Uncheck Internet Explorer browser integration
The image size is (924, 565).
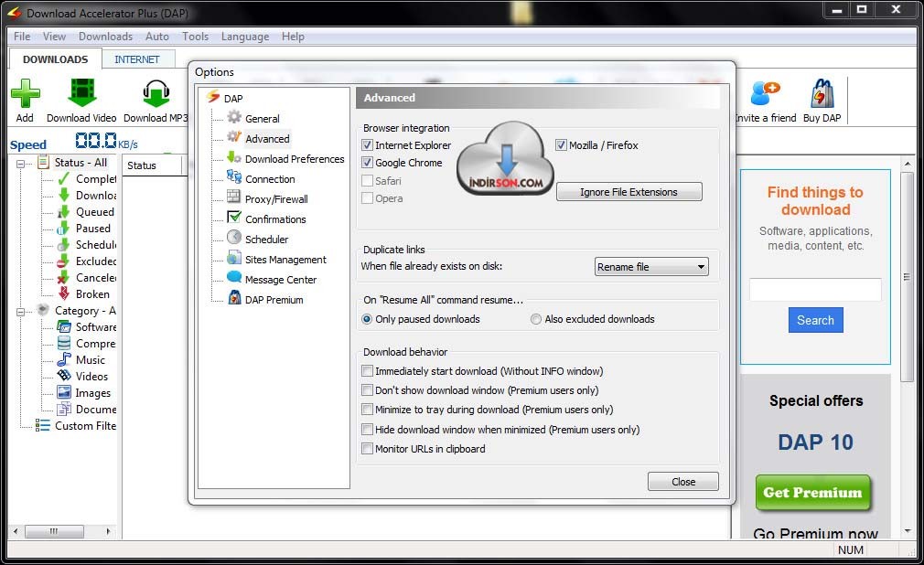click(367, 145)
